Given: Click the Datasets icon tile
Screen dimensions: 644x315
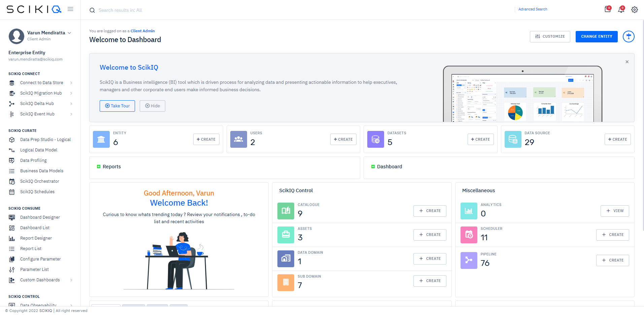Looking at the screenshot, I should (x=376, y=139).
